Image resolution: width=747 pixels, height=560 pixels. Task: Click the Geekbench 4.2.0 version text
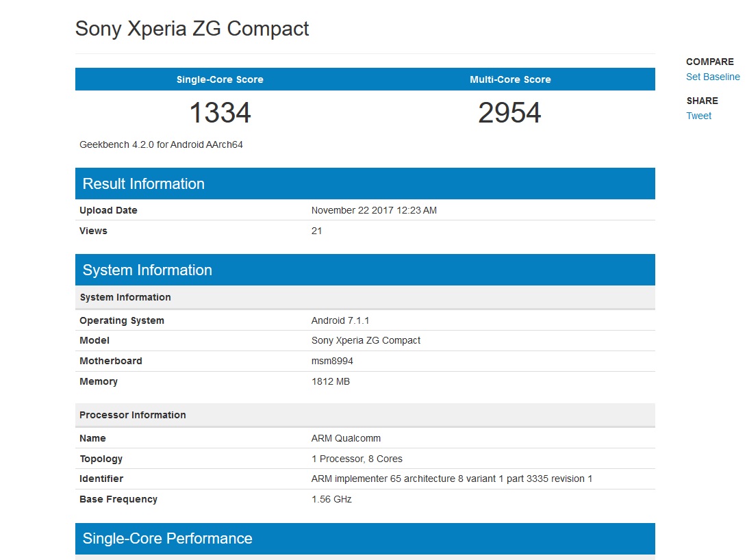(x=161, y=144)
